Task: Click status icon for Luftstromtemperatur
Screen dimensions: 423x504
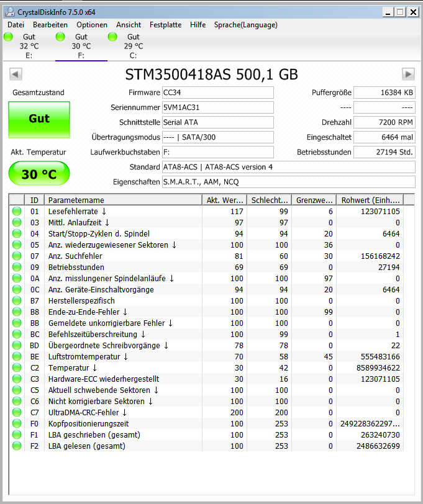Action: coord(17,356)
